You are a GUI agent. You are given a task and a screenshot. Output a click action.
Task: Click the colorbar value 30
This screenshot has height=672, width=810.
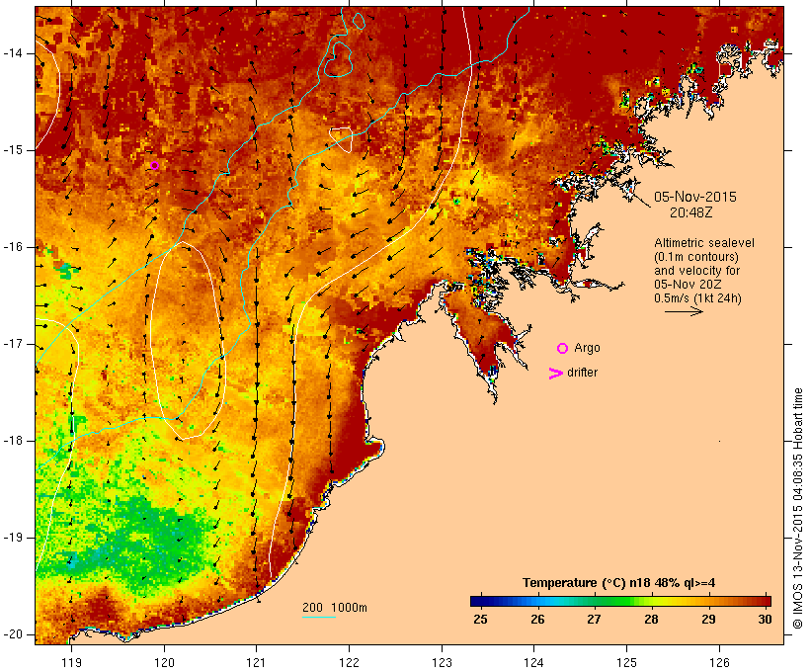click(766, 620)
